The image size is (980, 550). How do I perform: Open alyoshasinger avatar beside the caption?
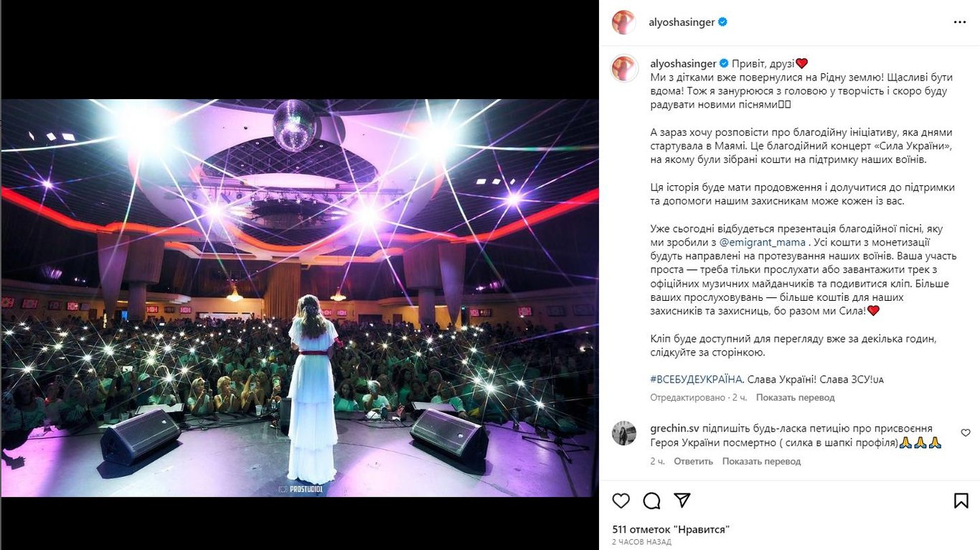pyautogui.click(x=624, y=68)
